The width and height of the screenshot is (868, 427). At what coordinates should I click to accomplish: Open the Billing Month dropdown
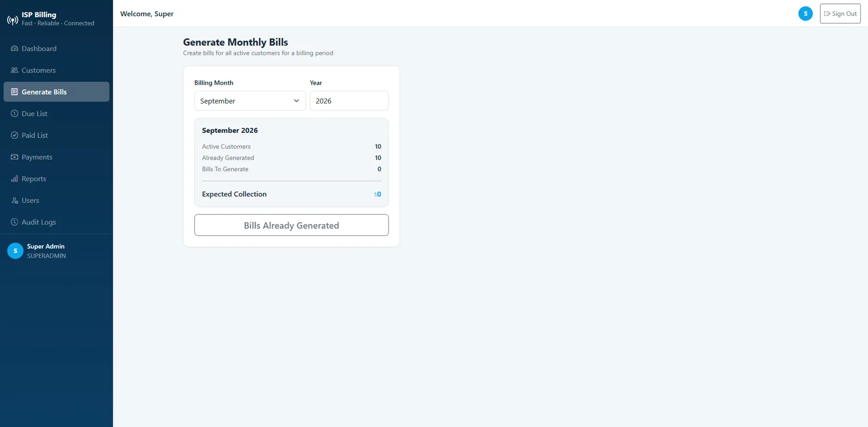point(250,101)
